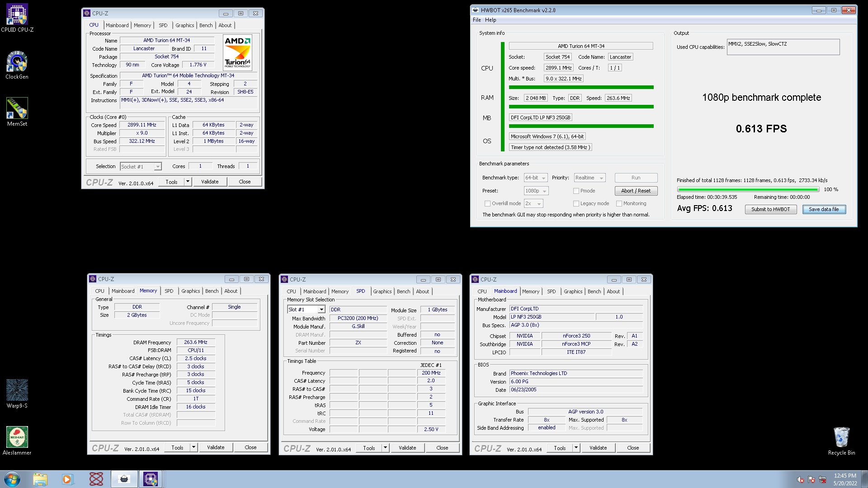868x488 pixels.
Task: Click the Used CPU capabilities text box
Action: tap(783, 47)
